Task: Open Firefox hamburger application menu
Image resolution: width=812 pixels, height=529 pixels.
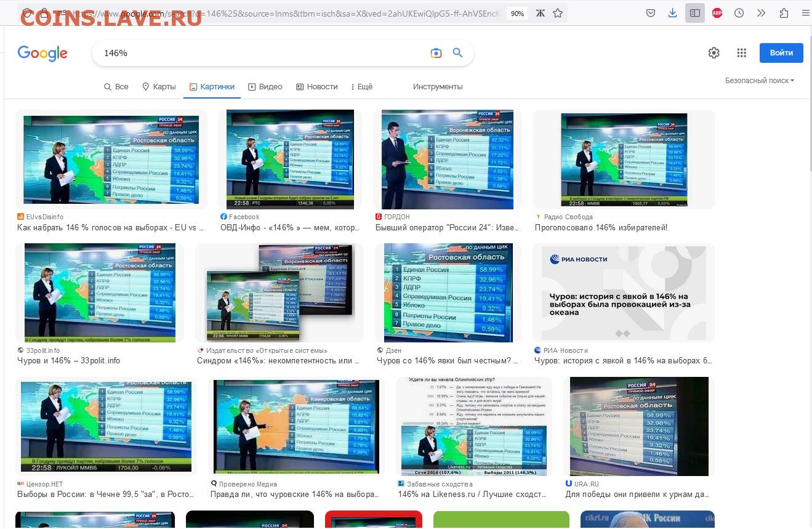Action: pos(805,13)
